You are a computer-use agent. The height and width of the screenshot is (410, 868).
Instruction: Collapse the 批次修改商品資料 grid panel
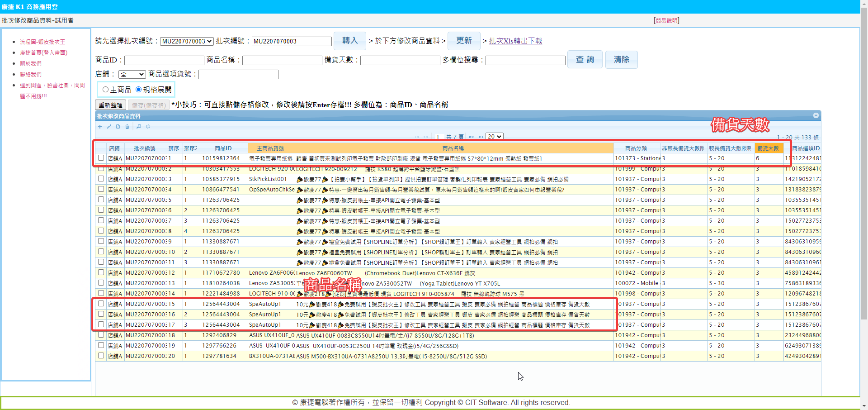point(816,116)
